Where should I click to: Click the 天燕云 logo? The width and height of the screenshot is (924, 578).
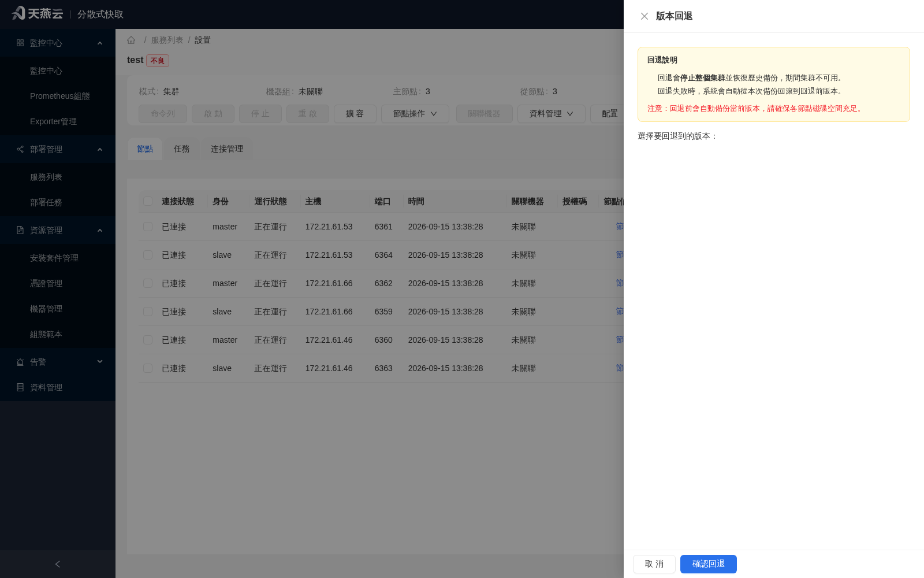[38, 13]
